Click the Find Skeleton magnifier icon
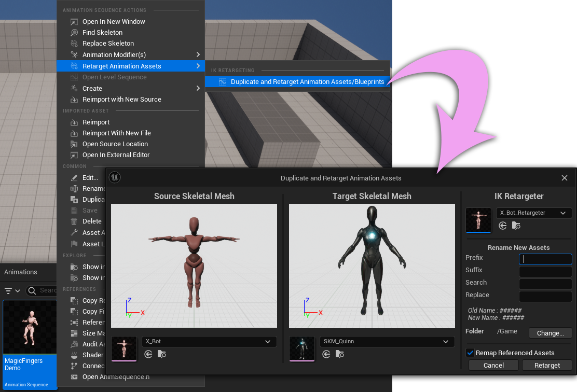This screenshot has width=577, height=392. click(x=74, y=33)
